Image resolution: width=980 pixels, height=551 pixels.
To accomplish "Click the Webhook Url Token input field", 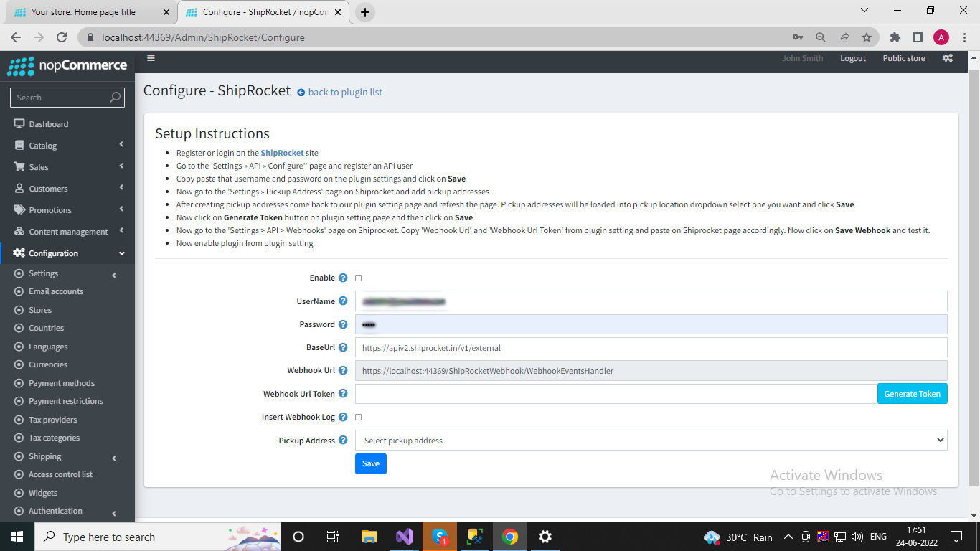I will coord(616,394).
